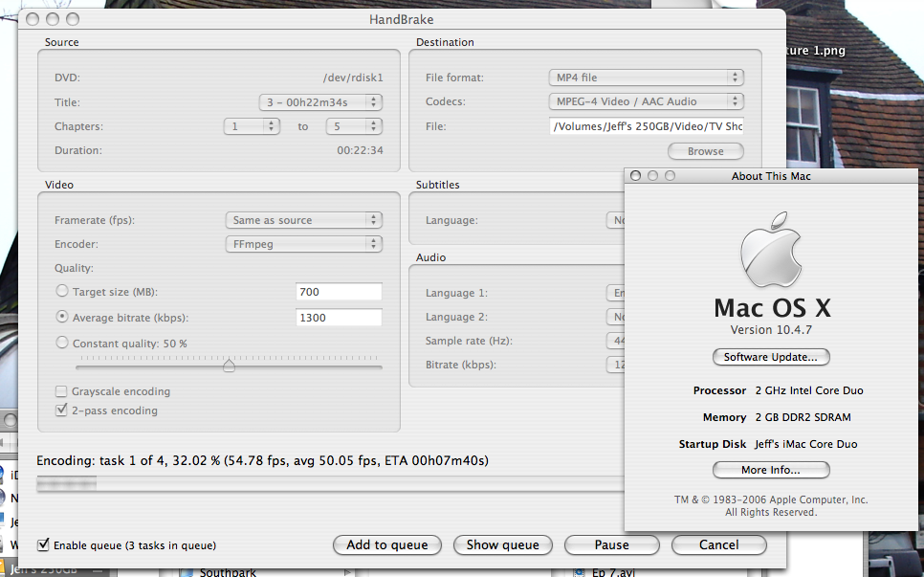Click the Constant quality slider handle
The height and width of the screenshot is (577, 924).
[x=230, y=366]
